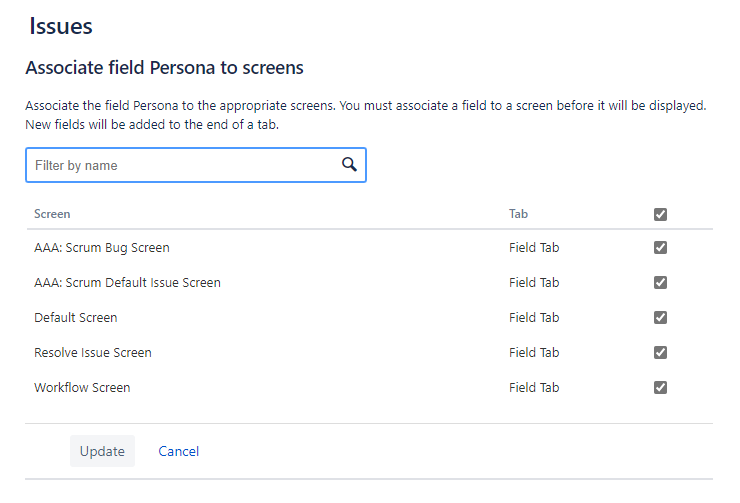
Task: Toggle the Workflow Screen checkbox
Action: point(660,387)
